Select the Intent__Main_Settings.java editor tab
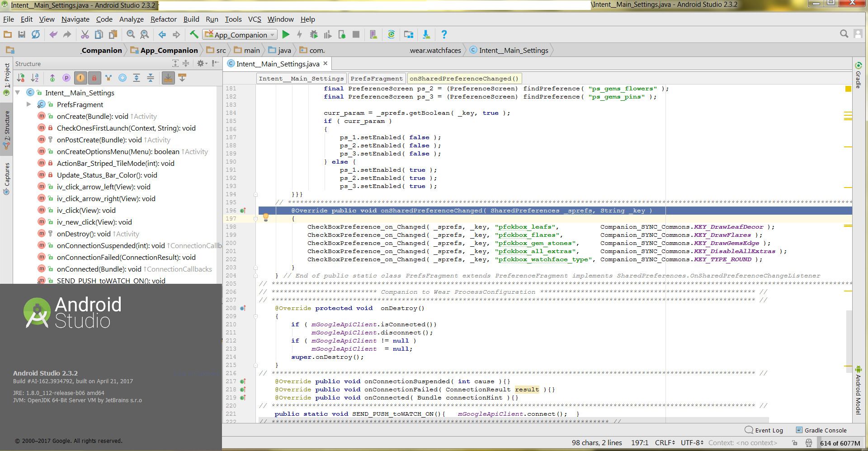The width and height of the screenshot is (868, 451). [x=278, y=64]
